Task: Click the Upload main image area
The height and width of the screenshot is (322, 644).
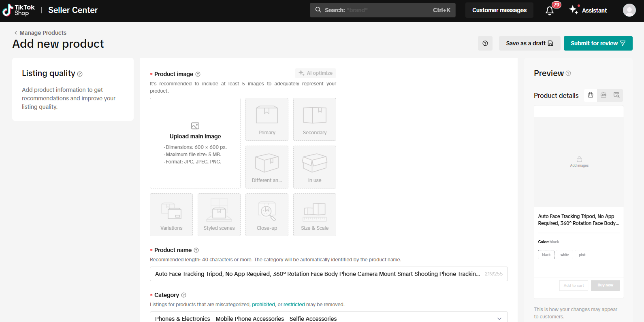Action: [x=195, y=143]
